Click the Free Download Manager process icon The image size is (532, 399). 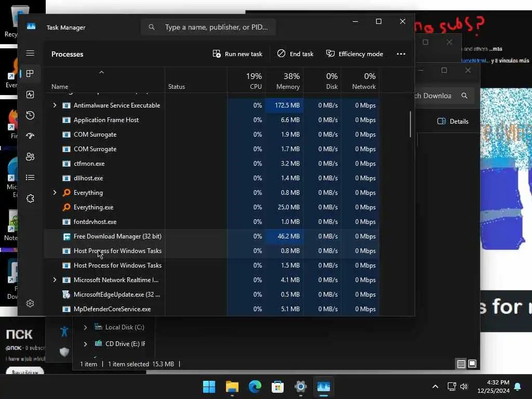point(66,236)
